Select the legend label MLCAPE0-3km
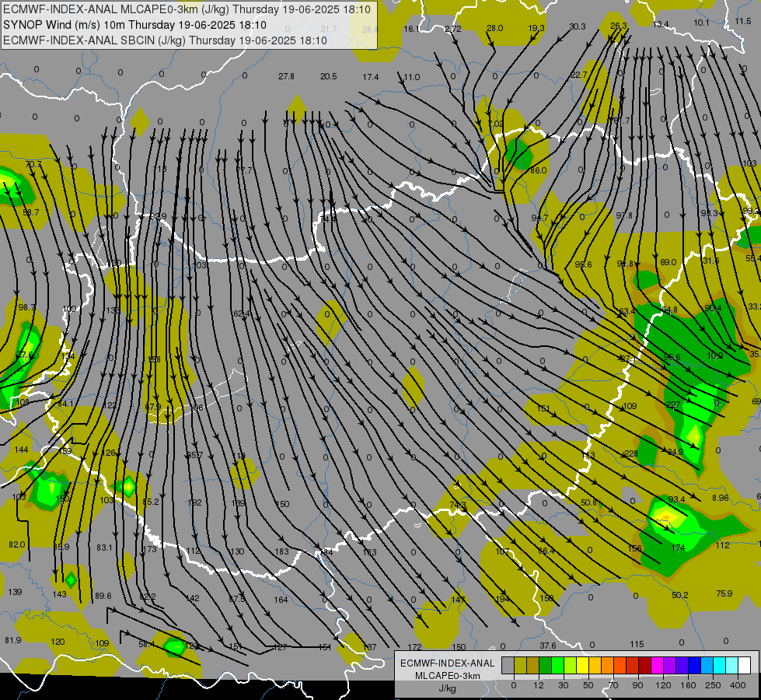 [447, 676]
